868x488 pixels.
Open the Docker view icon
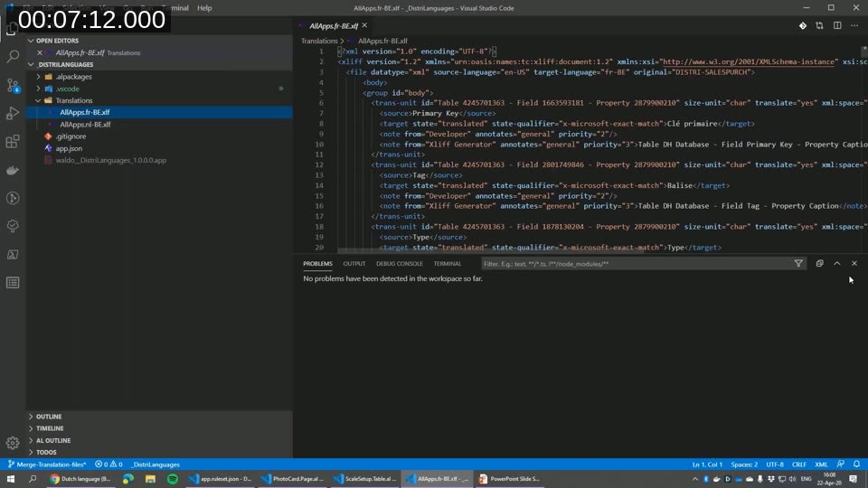(x=13, y=170)
